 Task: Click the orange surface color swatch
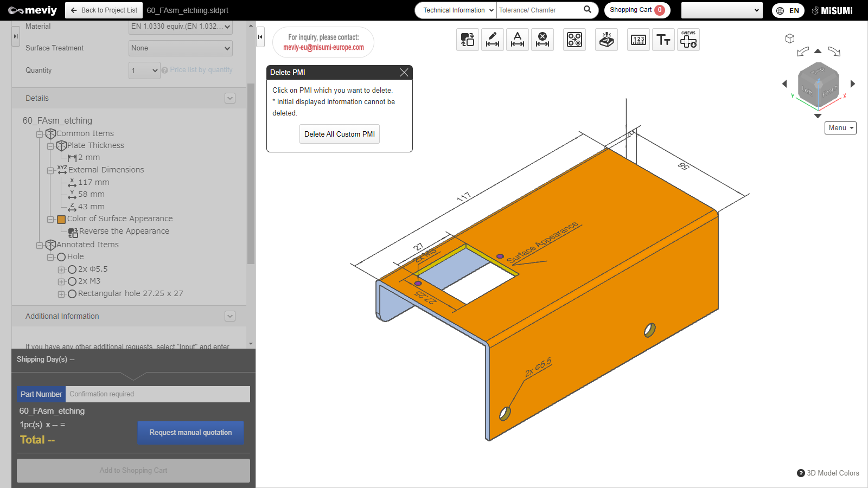(61, 219)
